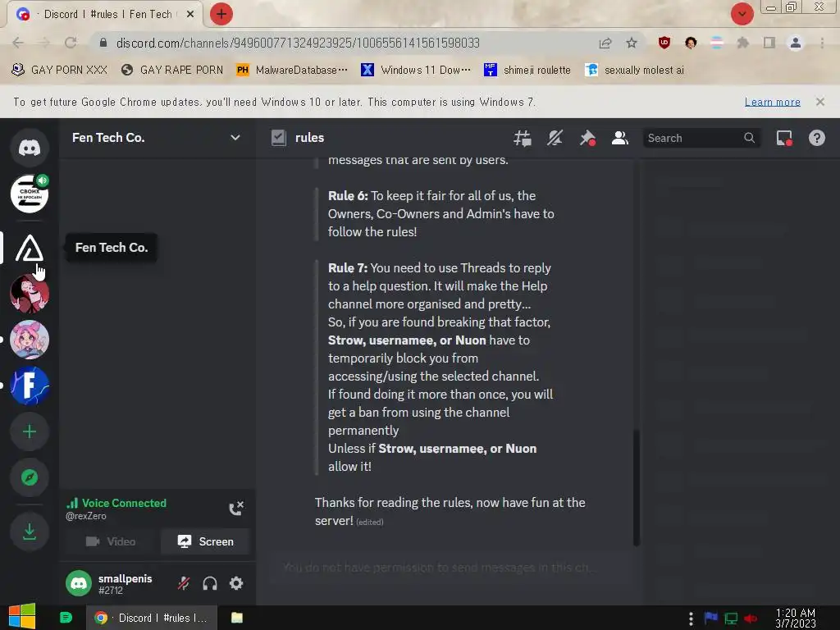Viewport: 840px width, 630px height.
Task: Use the chat message scrollbar
Action: point(636,486)
